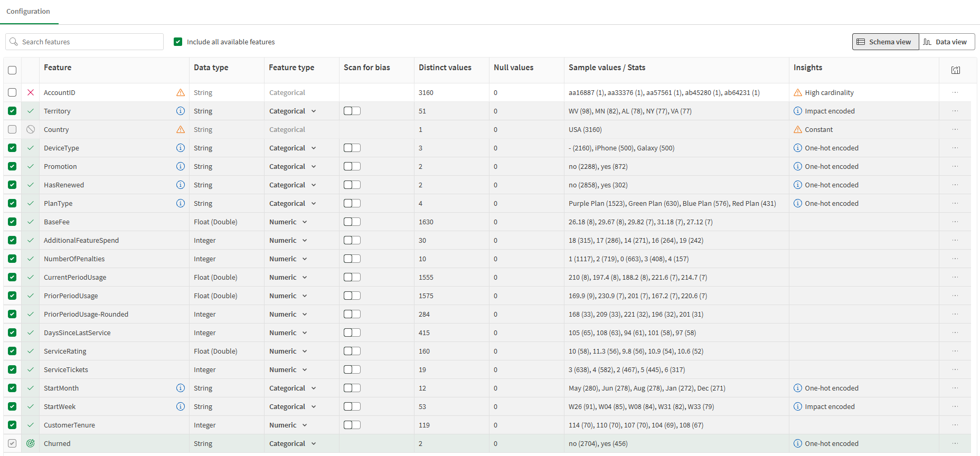Click the Country row warning triangle icon

coord(181,129)
